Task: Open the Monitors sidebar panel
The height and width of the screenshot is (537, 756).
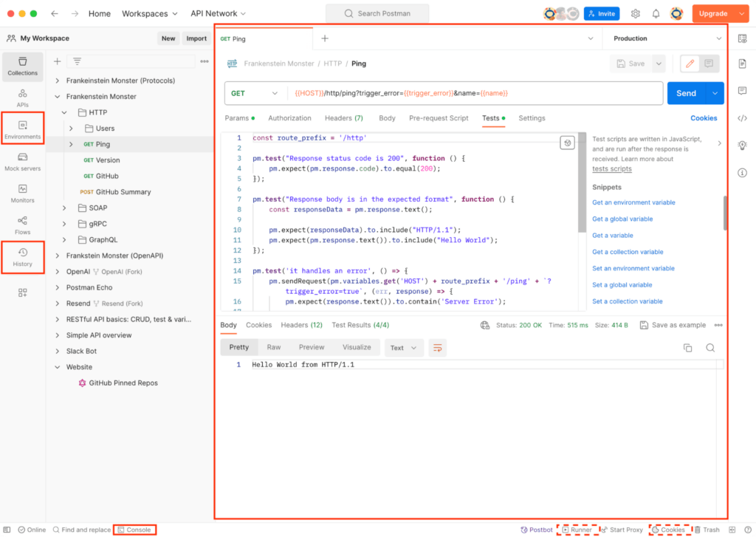Action: click(22, 194)
